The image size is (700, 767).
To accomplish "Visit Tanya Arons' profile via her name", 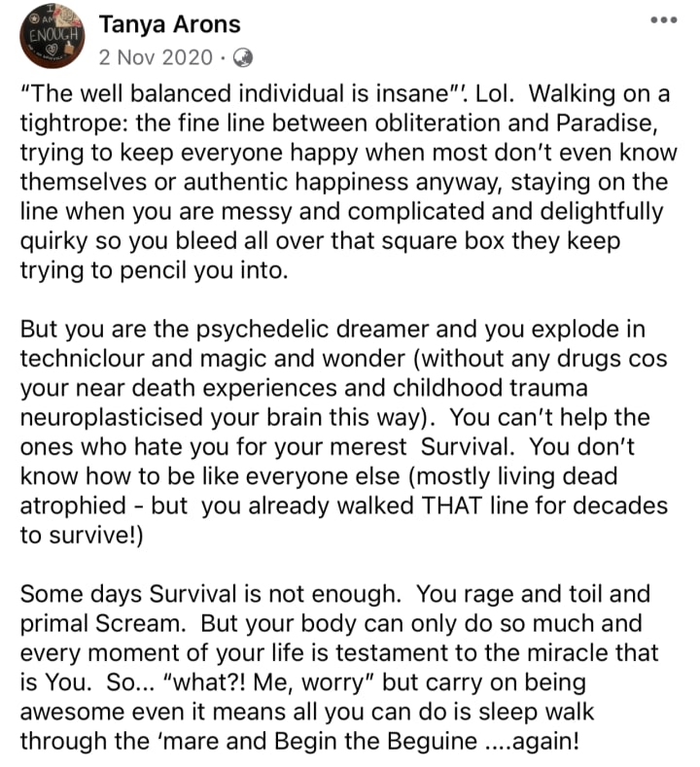I will pyautogui.click(x=170, y=24).
